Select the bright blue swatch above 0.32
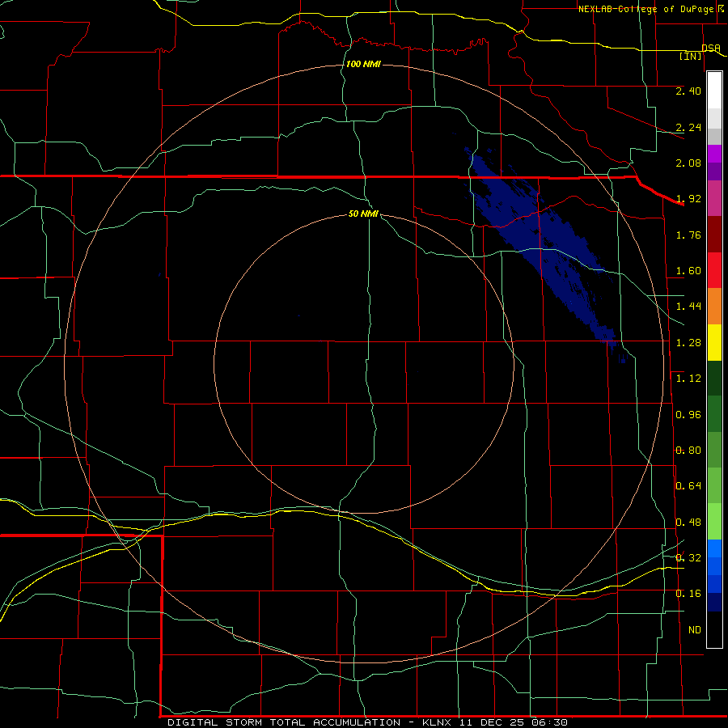The image size is (728, 728). pos(714,548)
